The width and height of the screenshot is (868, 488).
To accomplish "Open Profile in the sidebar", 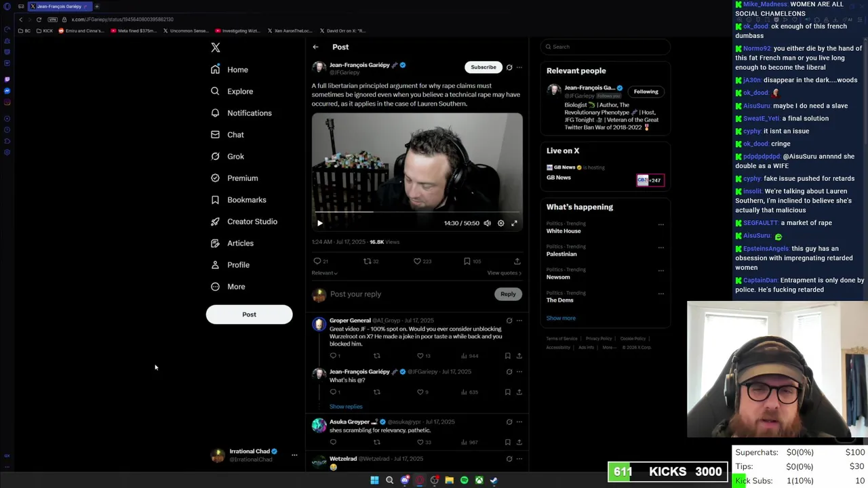I will point(230,265).
